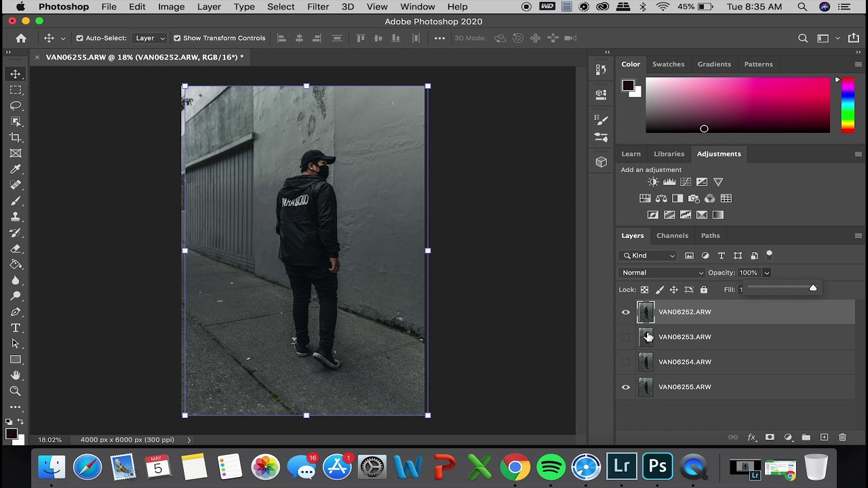Switch to the Channels tab
Viewport: 868px width, 488px height.
(672, 236)
